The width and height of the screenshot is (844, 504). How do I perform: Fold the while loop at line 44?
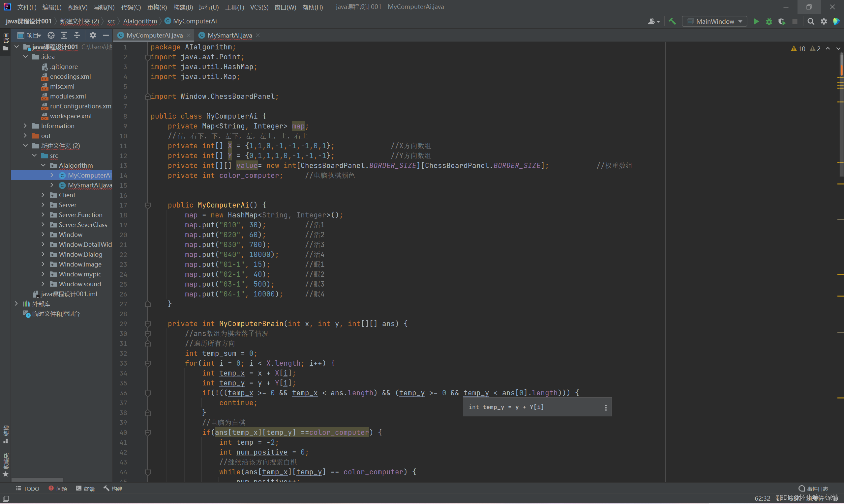coord(148,472)
